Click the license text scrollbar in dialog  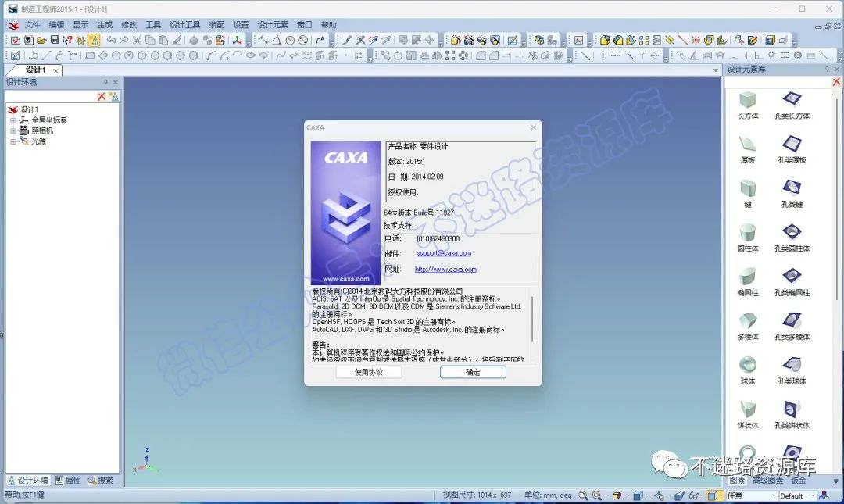[x=532, y=320]
